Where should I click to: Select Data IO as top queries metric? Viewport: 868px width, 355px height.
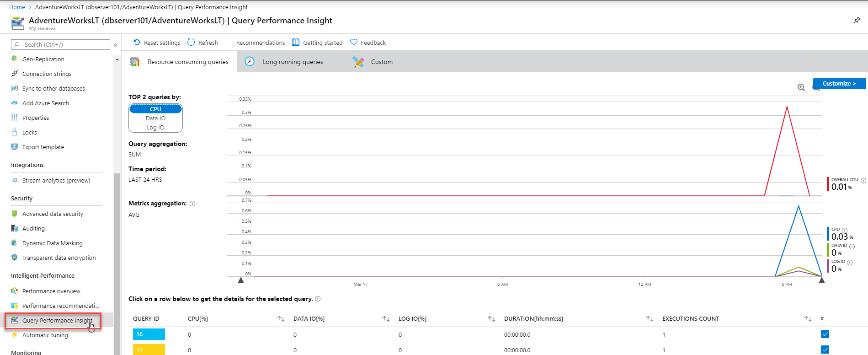(155, 118)
